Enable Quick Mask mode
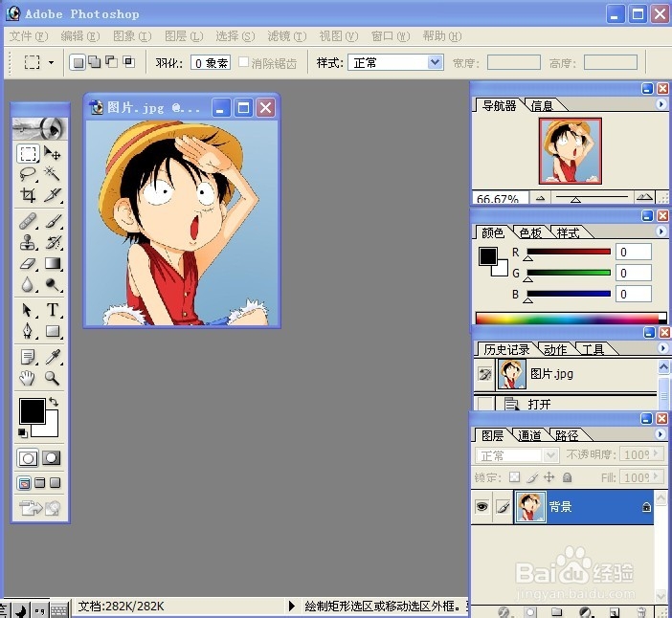672x618 pixels. click(x=51, y=458)
